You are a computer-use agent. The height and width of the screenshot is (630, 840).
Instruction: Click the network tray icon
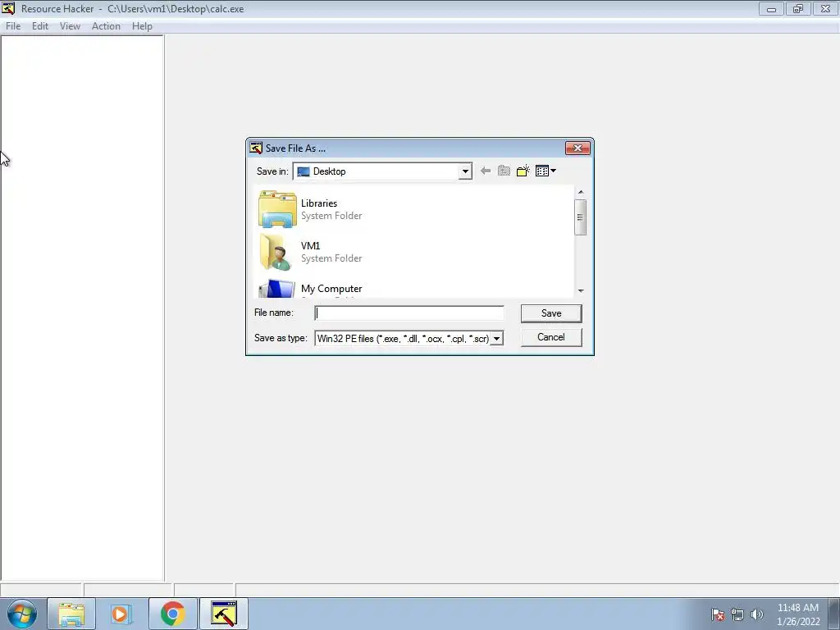pos(737,614)
